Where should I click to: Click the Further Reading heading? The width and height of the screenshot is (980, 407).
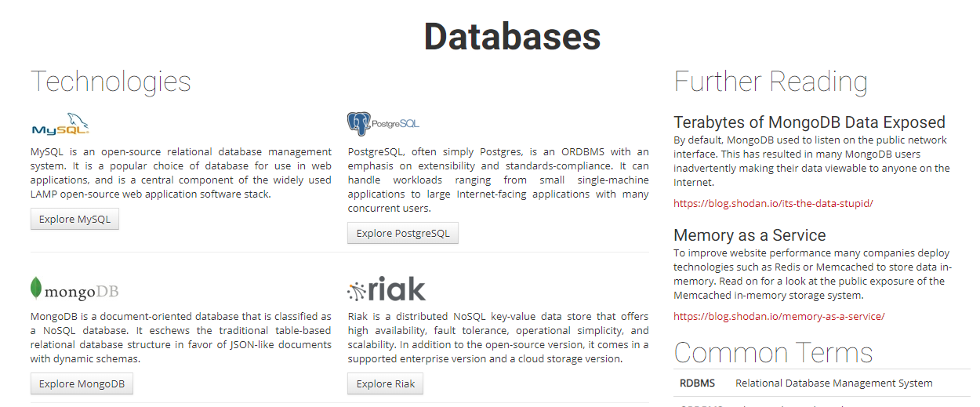tap(771, 82)
